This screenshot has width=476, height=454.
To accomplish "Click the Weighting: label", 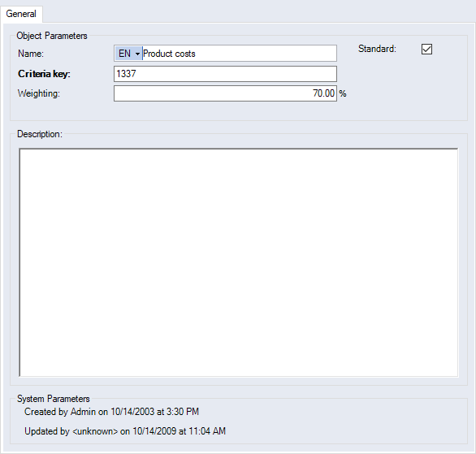I will coord(39,93).
